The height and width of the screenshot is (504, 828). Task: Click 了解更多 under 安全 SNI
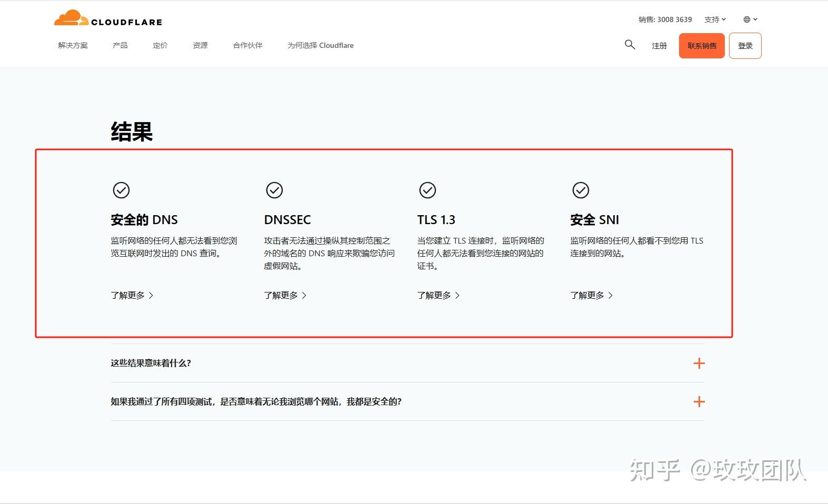coord(591,295)
